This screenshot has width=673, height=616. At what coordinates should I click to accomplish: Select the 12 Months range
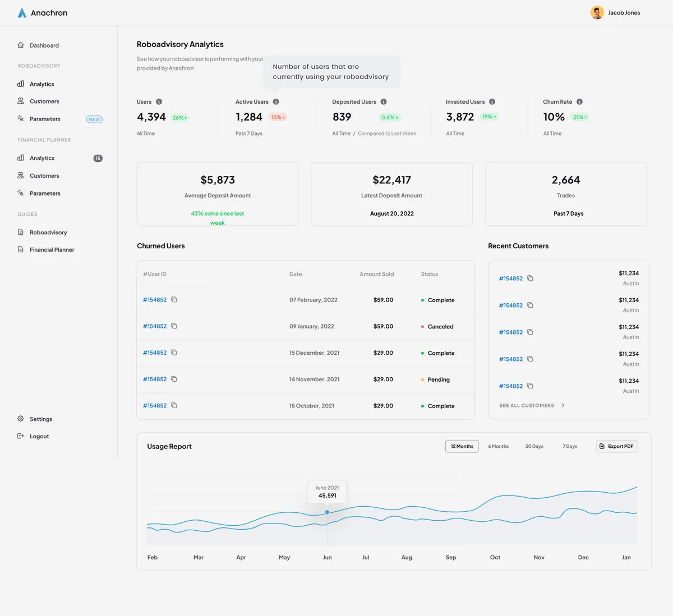(x=462, y=446)
